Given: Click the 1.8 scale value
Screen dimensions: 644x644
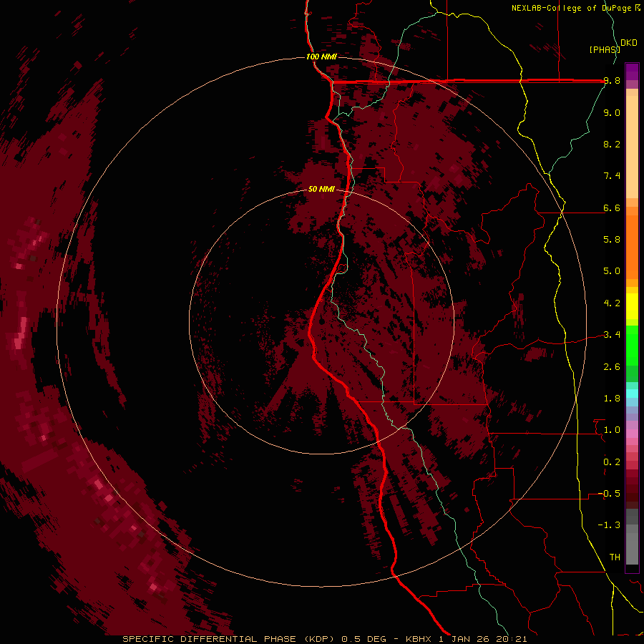Looking at the screenshot, I should 612,399.
